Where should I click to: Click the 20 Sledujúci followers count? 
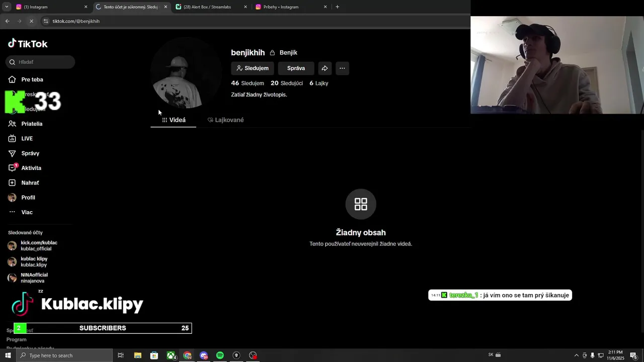287,83
